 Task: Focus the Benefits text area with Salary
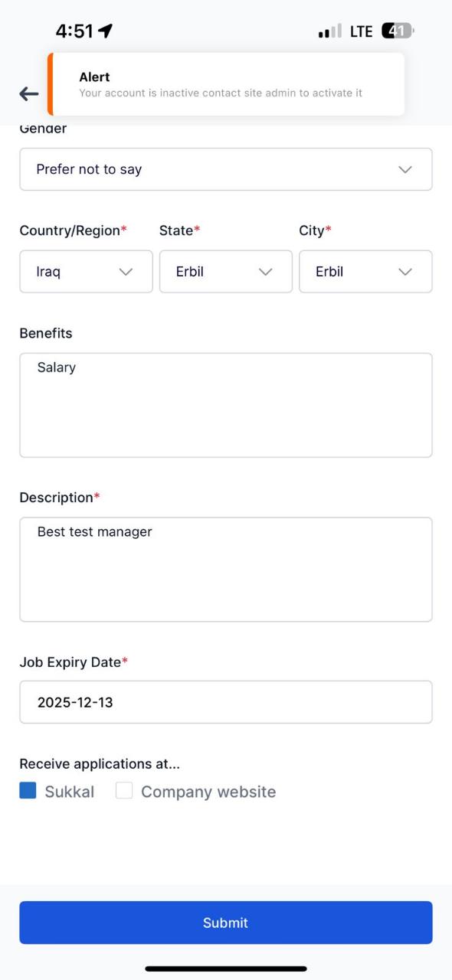coord(226,405)
